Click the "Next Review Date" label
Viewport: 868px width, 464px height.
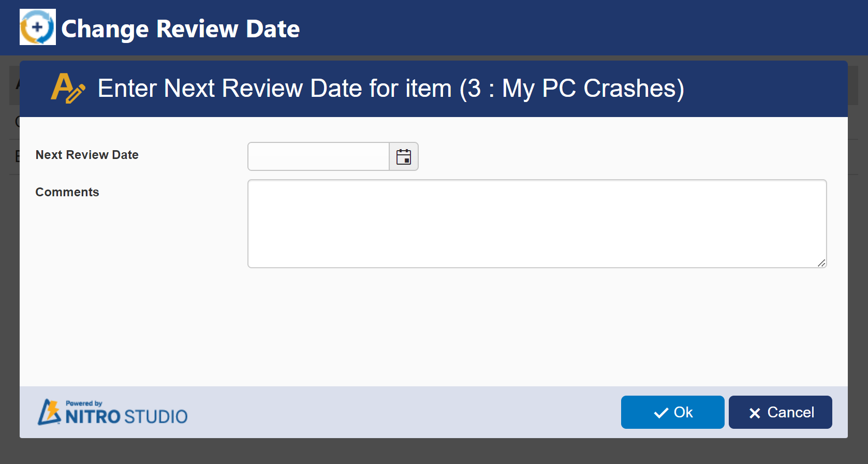[87, 155]
